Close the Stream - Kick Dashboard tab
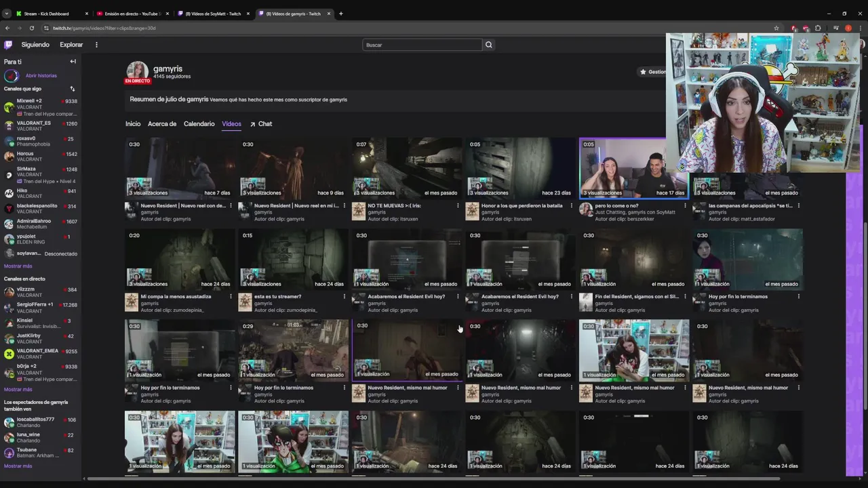 tap(87, 14)
